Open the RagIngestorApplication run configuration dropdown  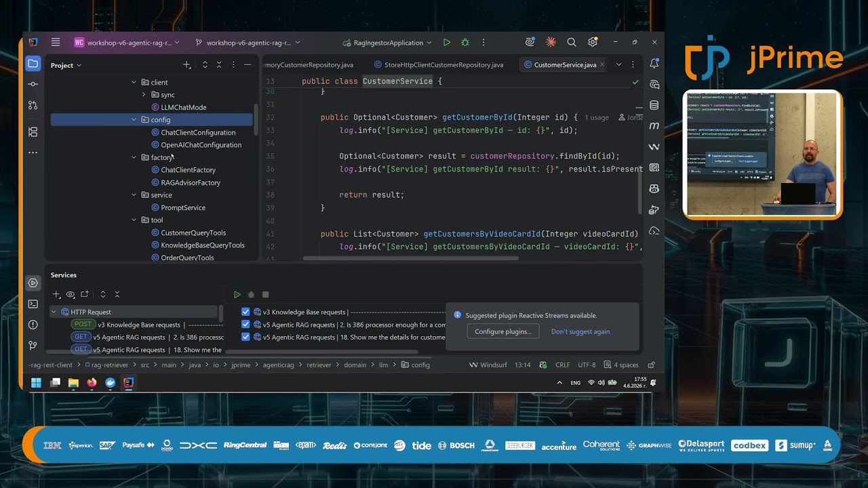point(387,42)
